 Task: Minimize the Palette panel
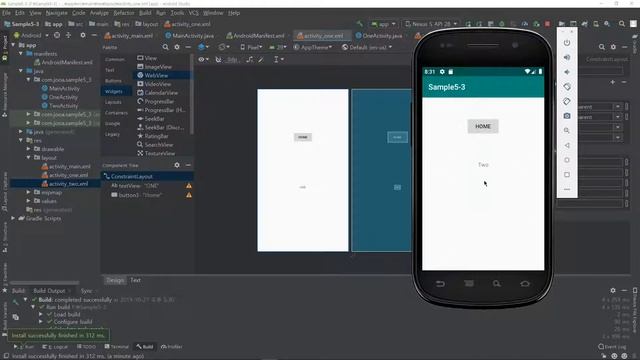tap(188, 47)
